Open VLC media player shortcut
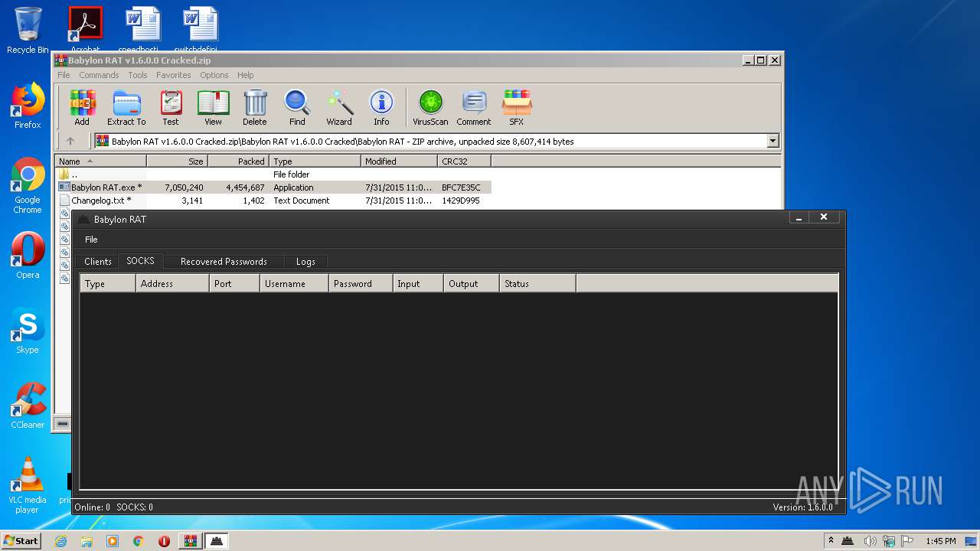This screenshot has width=980, height=551. pyautogui.click(x=28, y=485)
